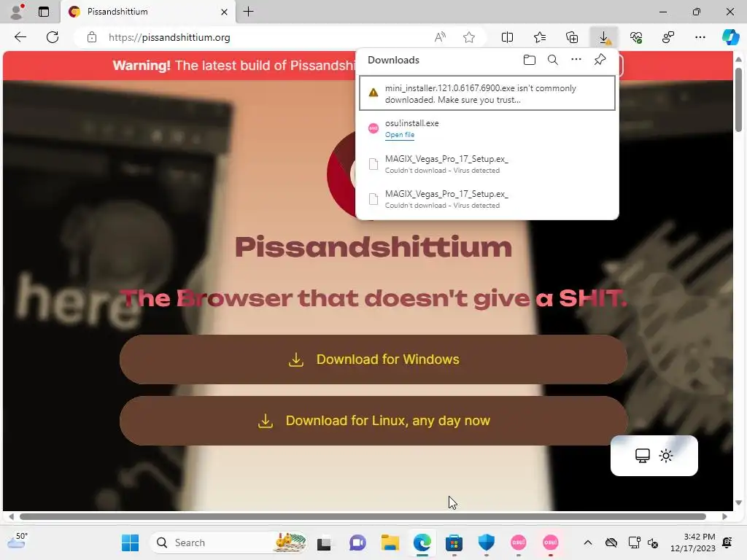The width and height of the screenshot is (747, 560).
Task: Pin the Downloads panel
Action: pyautogui.click(x=600, y=60)
